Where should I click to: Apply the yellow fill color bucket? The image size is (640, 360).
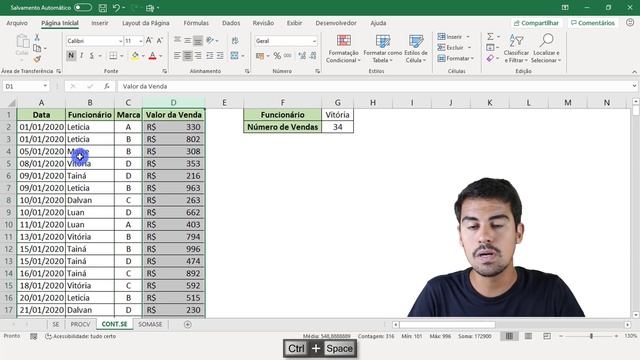pos(135,56)
